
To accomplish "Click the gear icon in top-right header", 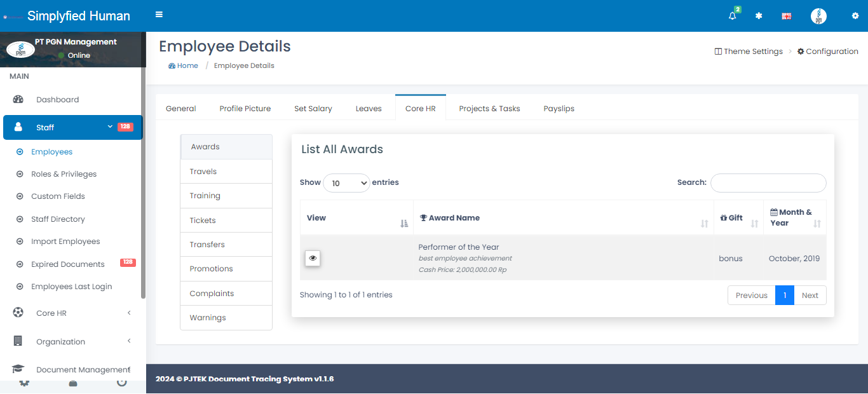I will pyautogui.click(x=855, y=16).
